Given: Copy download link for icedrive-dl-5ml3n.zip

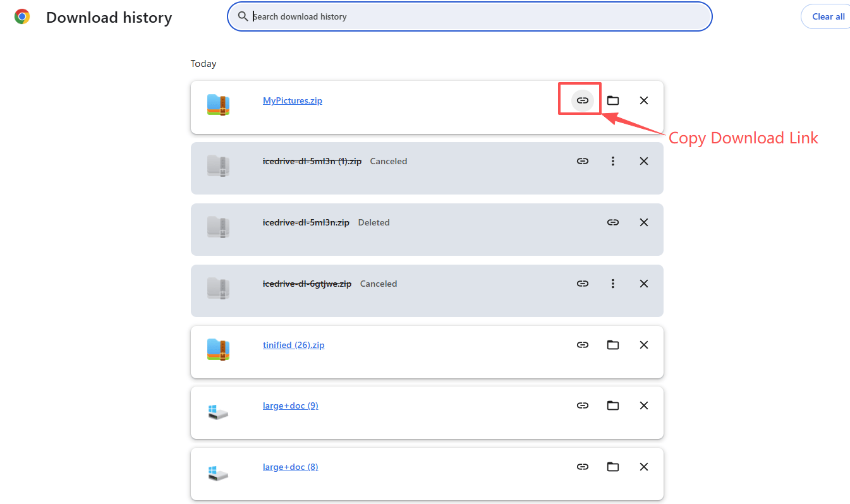Looking at the screenshot, I should [612, 222].
